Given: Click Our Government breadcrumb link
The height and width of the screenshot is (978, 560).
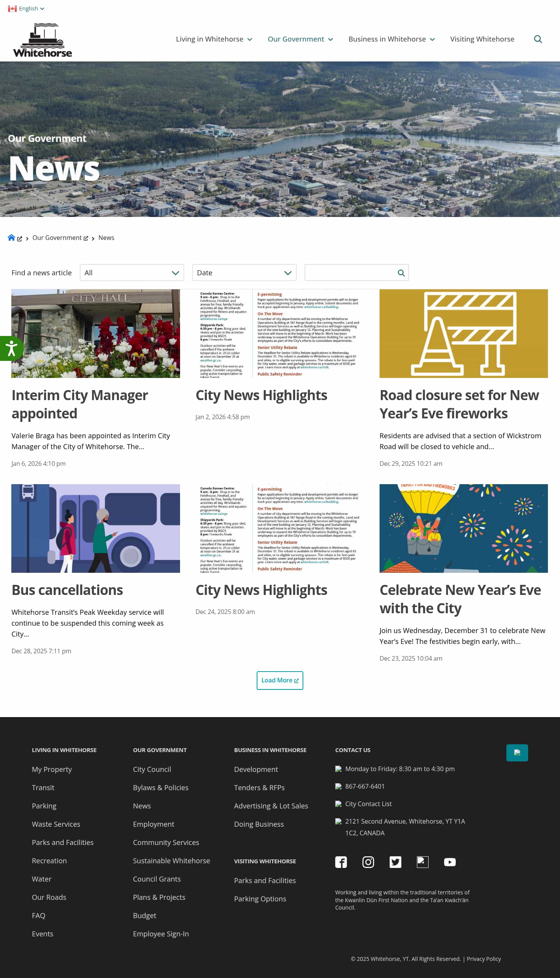Looking at the screenshot, I should coord(57,238).
